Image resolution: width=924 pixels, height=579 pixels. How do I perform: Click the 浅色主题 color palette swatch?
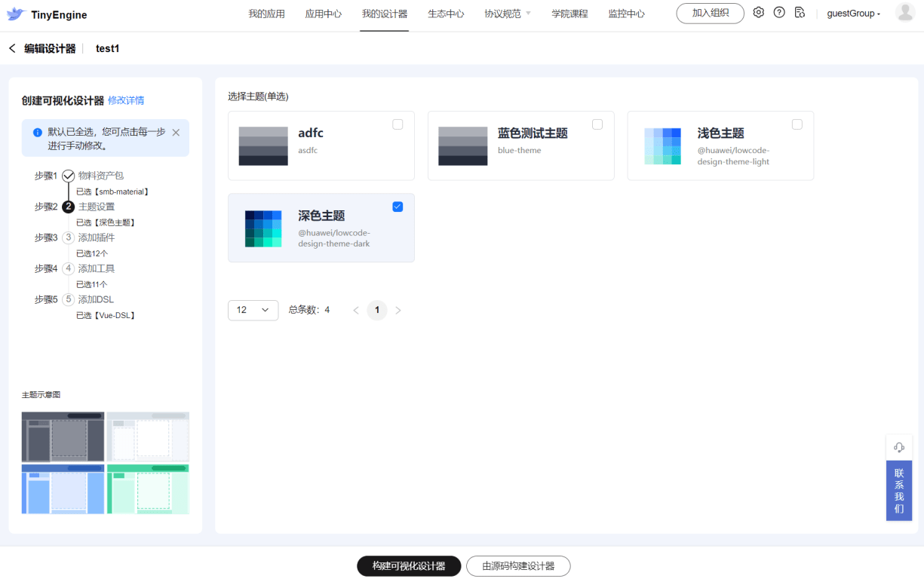pyautogui.click(x=662, y=146)
